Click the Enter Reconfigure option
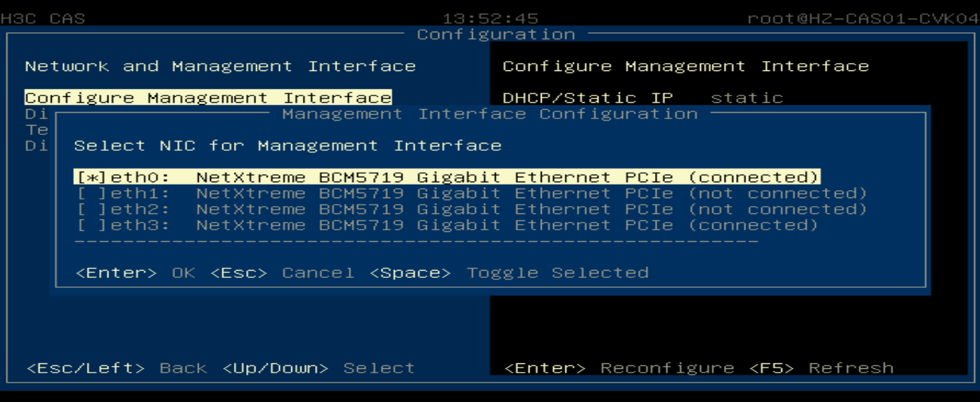The image size is (980, 402). tap(619, 368)
